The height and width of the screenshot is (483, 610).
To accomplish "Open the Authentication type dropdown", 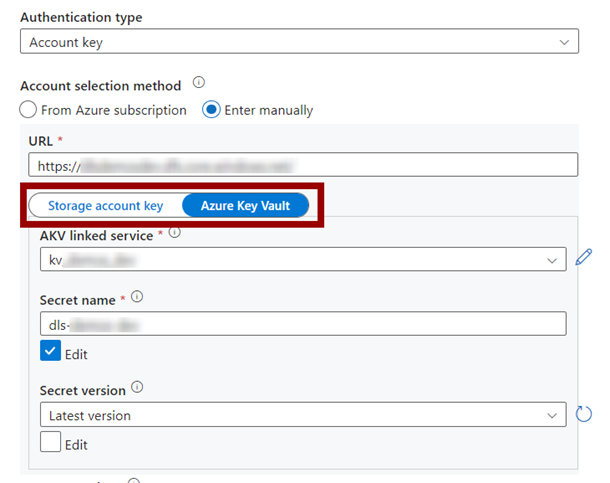I will tap(299, 41).
